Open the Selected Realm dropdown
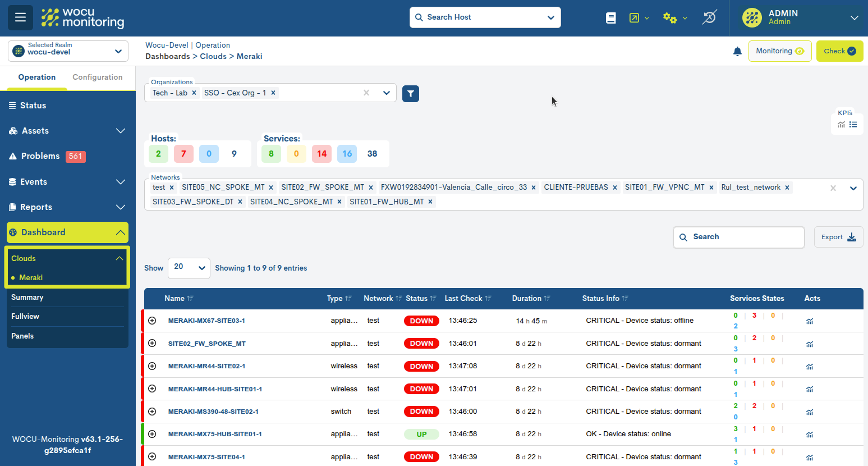The image size is (868, 466). (x=68, y=51)
